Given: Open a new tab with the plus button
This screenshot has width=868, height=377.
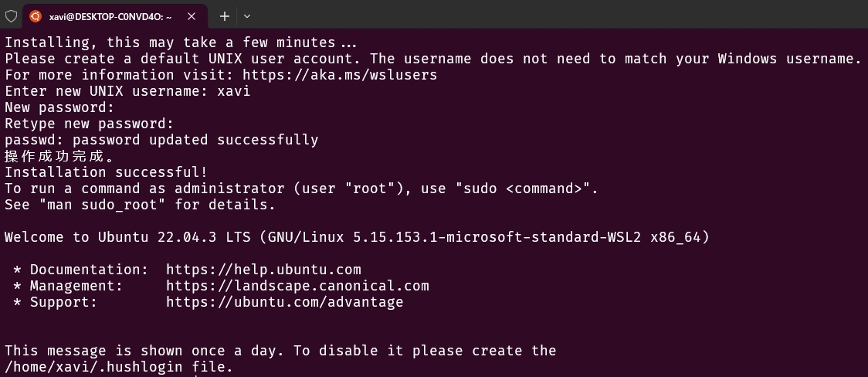Looking at the screenshot, I should click(224, 16).
